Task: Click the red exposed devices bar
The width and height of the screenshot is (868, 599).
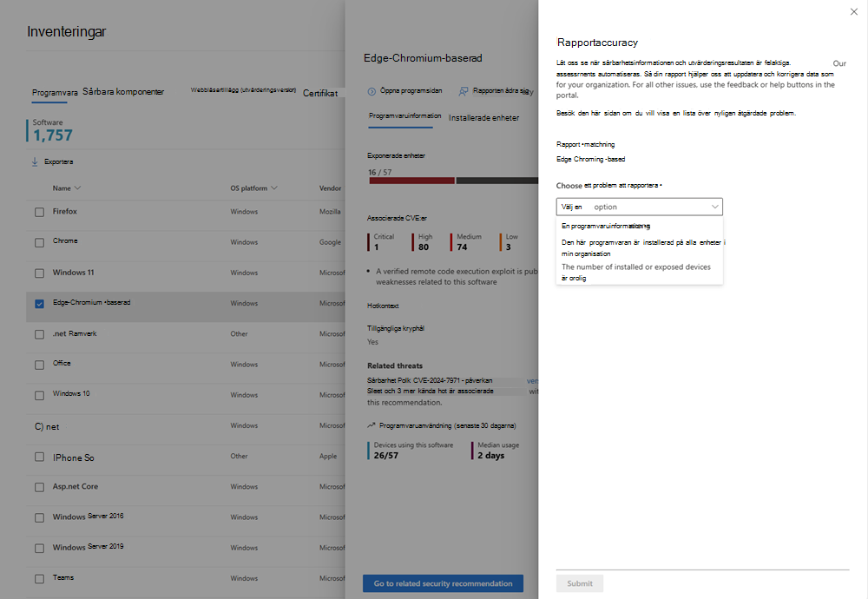Action: (x=411, y=181)
